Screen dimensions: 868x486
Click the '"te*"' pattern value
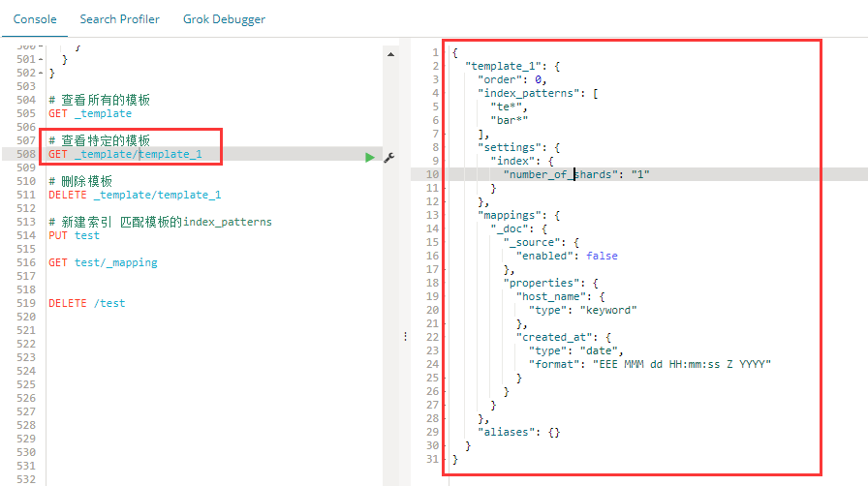(509, 106)
